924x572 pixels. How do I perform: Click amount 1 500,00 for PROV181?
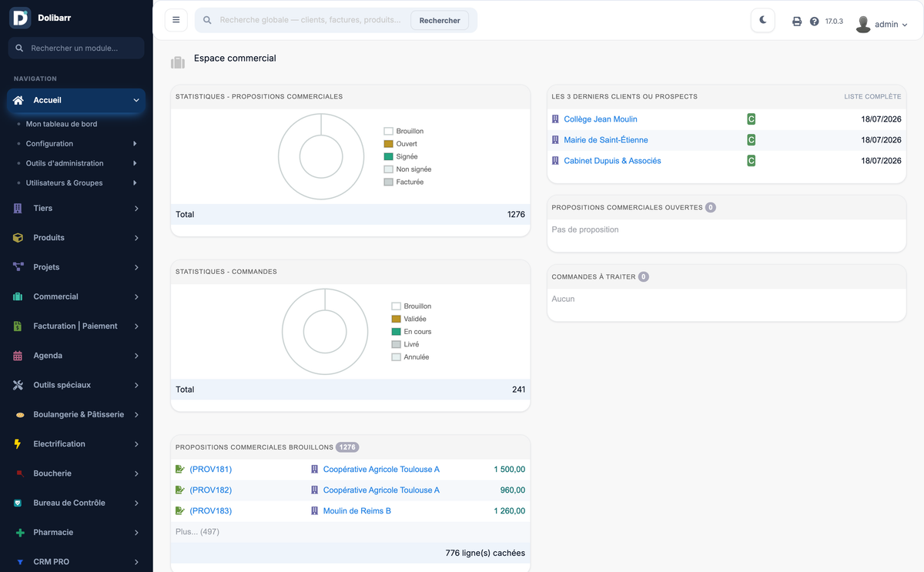point(510,470)
